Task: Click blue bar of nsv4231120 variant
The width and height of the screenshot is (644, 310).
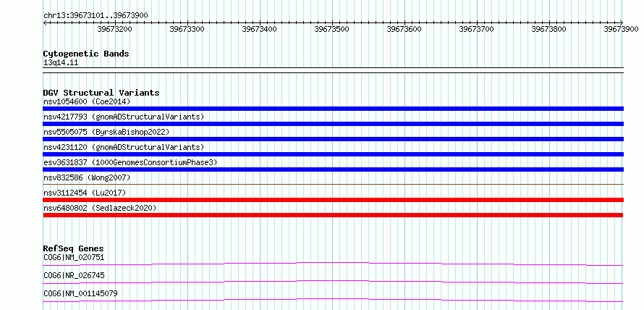Action: coord(334,154)
